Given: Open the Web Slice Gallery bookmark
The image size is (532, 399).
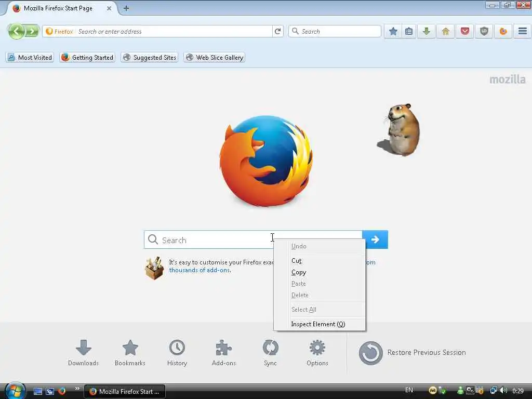Looking at the screenshot, I should pos(215,57).
